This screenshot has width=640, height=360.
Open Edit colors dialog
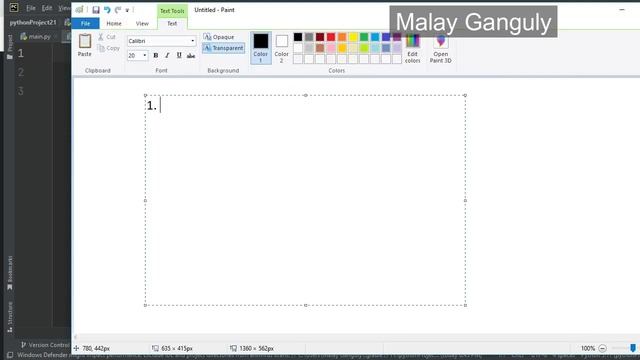coord(412,49)
